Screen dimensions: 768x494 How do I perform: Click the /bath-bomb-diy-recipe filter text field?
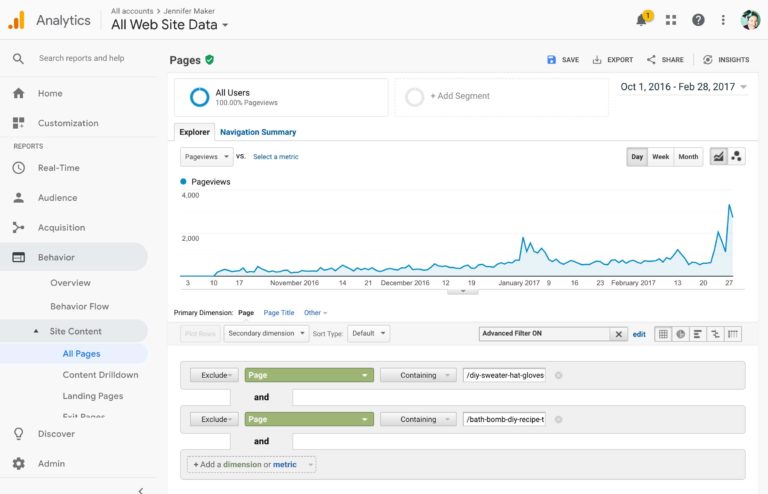click(504, 419)
